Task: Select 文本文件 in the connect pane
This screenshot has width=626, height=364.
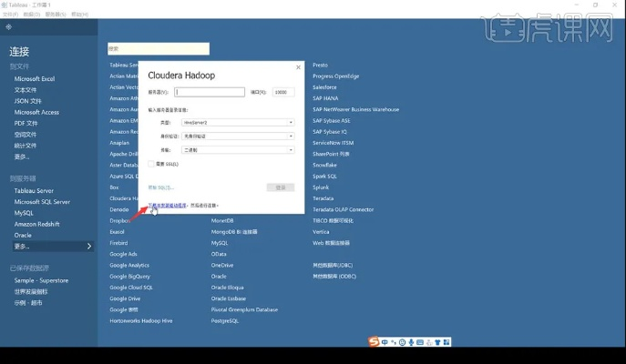Action: click(x=26, y=90)
